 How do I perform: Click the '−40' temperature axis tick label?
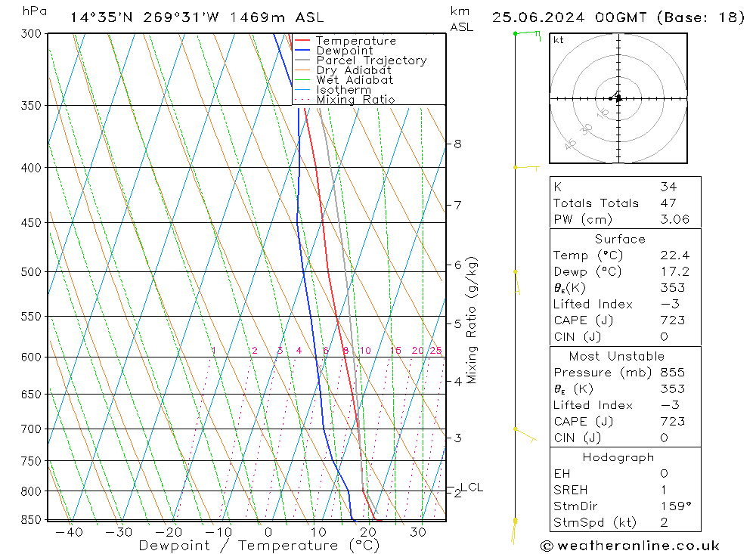coord(69,532)
